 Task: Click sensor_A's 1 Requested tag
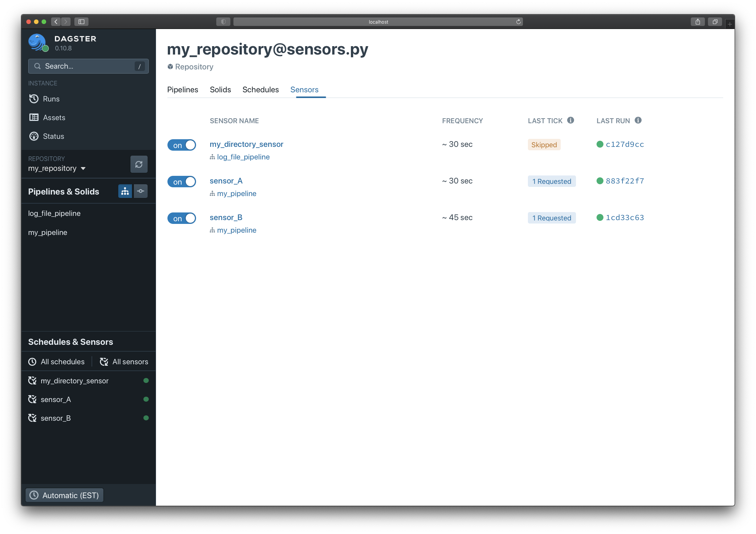[552, 181]
